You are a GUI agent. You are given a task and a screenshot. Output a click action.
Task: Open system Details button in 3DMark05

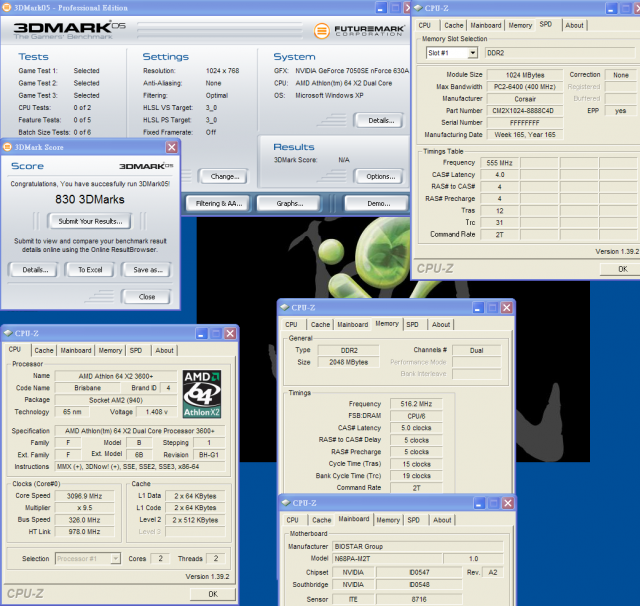coord(380,120)
